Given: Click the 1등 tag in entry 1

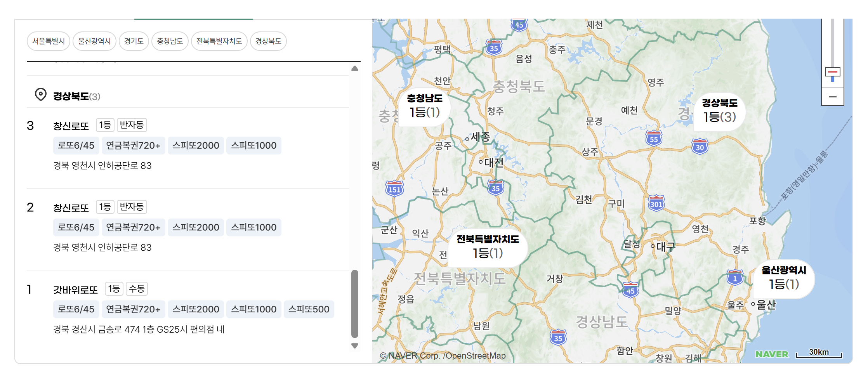Looking at the screenshot, I should click(114, 289).
